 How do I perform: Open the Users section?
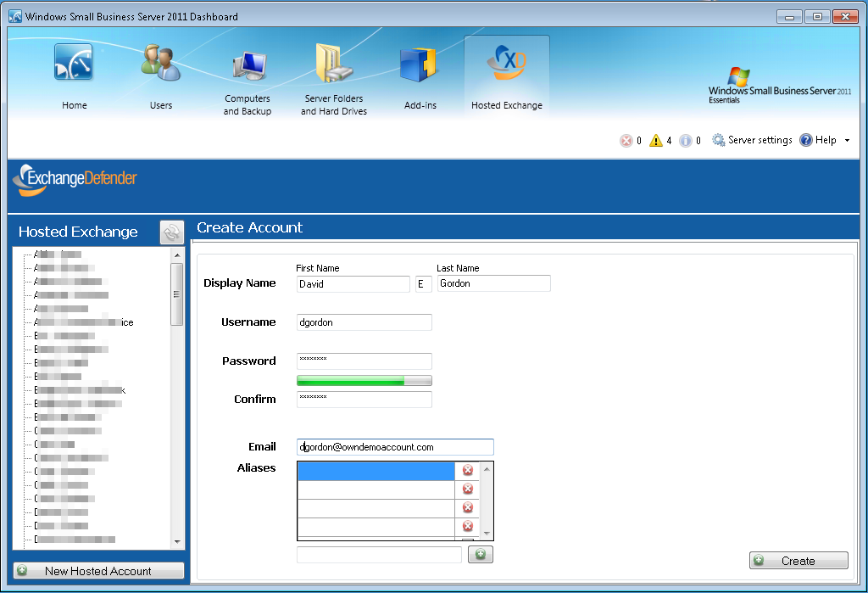[160, 76]
